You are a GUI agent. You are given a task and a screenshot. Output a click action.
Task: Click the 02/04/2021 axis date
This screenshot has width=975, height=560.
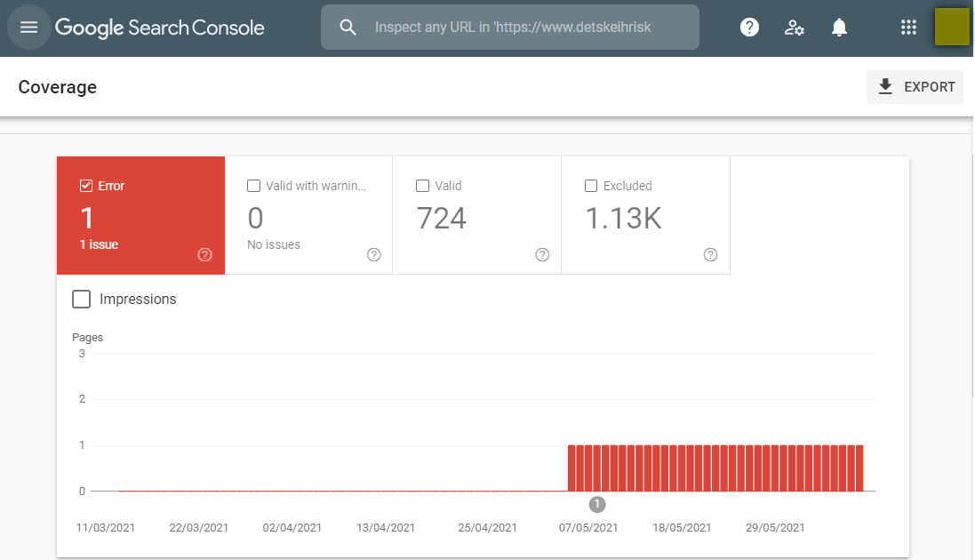(292, 528)
